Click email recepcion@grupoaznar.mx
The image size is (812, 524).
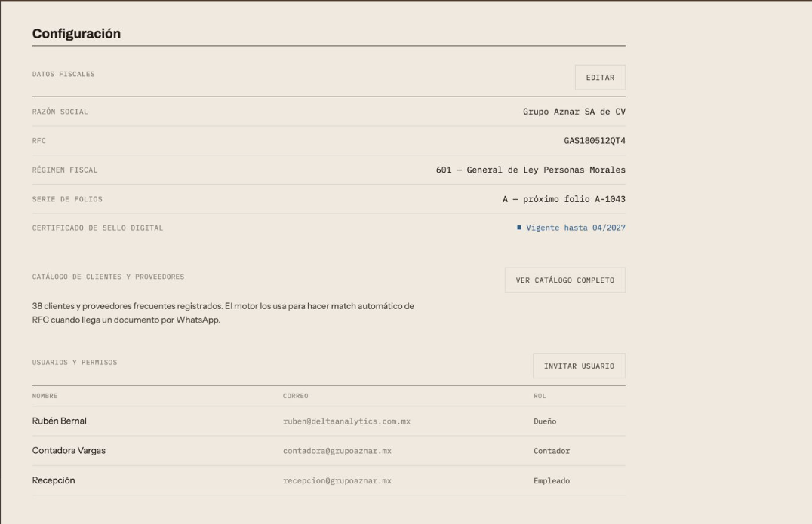pyautogui.click(x=337, y=480)
